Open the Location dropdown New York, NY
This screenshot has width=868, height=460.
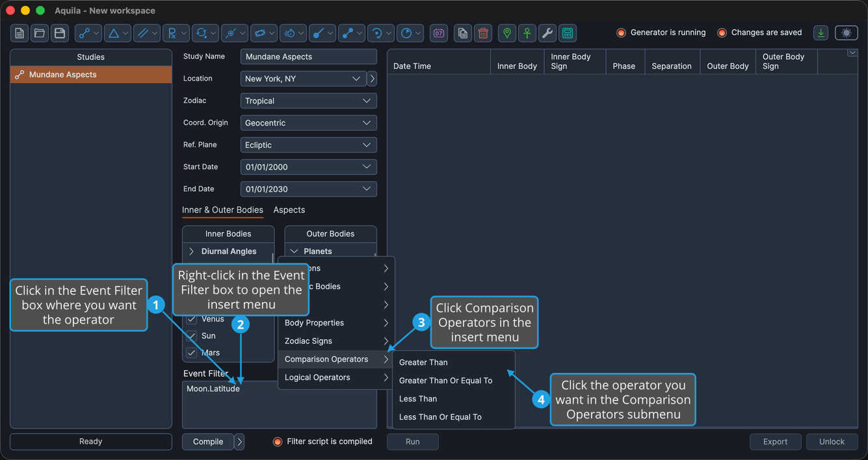(303, 79)
